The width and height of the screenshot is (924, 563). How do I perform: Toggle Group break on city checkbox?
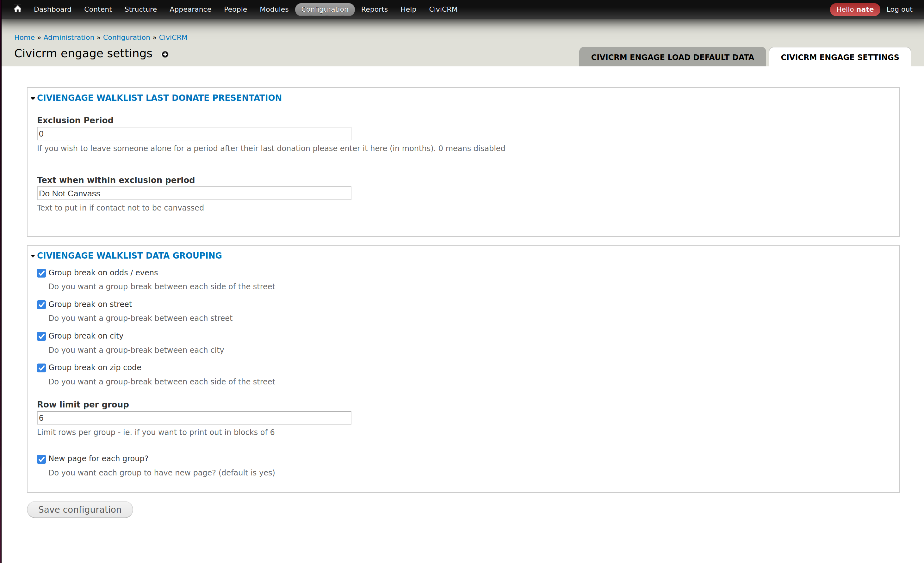pyautogui.click(x=42, y=336)
